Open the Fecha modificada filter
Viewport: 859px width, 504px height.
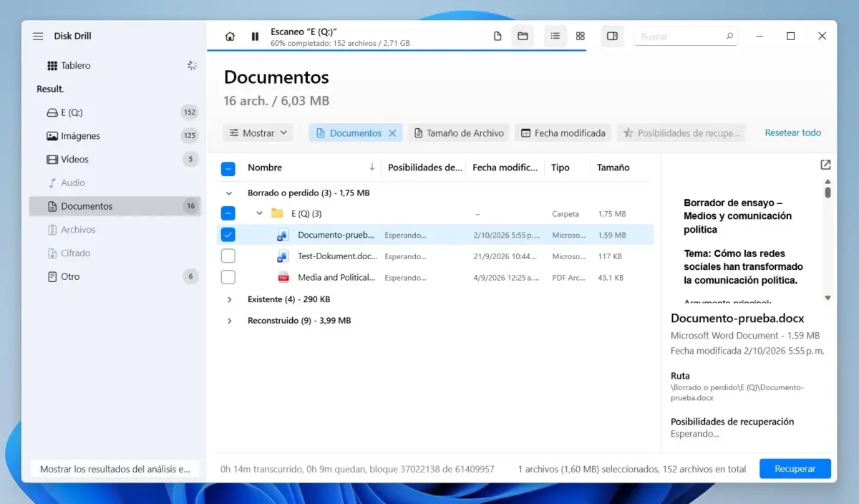point(563,133)
